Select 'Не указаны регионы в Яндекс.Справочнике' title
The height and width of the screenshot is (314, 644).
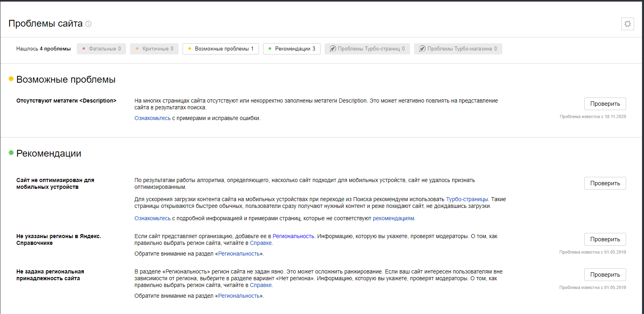[x=58, y=240]
